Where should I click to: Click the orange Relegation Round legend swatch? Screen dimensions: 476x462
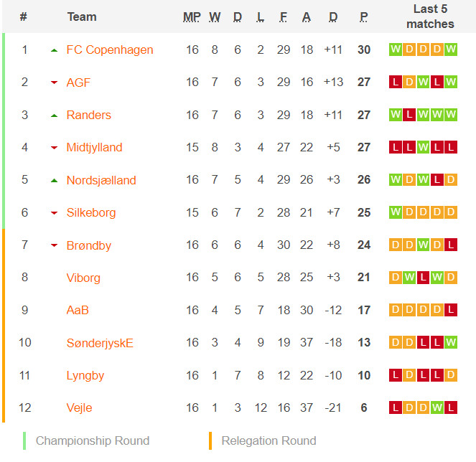click(210, 440)
